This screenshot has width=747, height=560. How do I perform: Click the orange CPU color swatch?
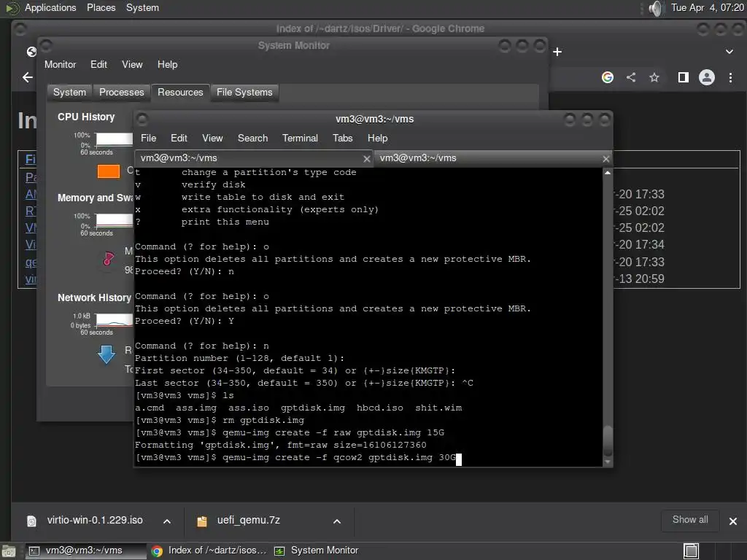click(x=109, y=171)
